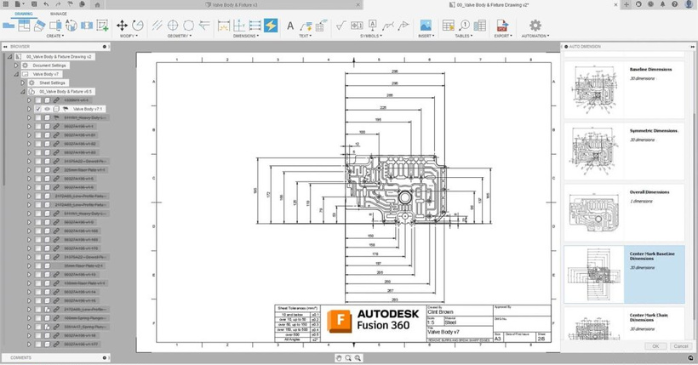This screenshot has height=365, width=698.
Task: Select the Rotate tool
Action: click(x=138, y=25)
